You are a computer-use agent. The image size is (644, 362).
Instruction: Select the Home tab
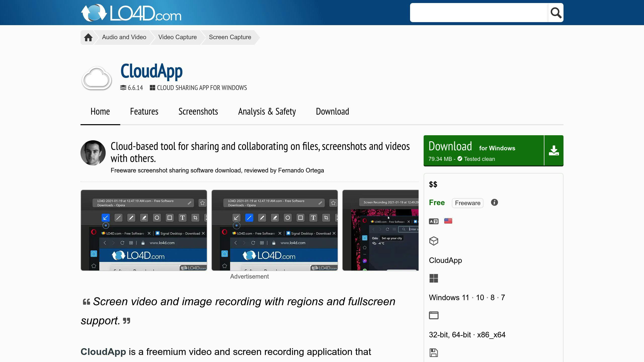point(100,111)
